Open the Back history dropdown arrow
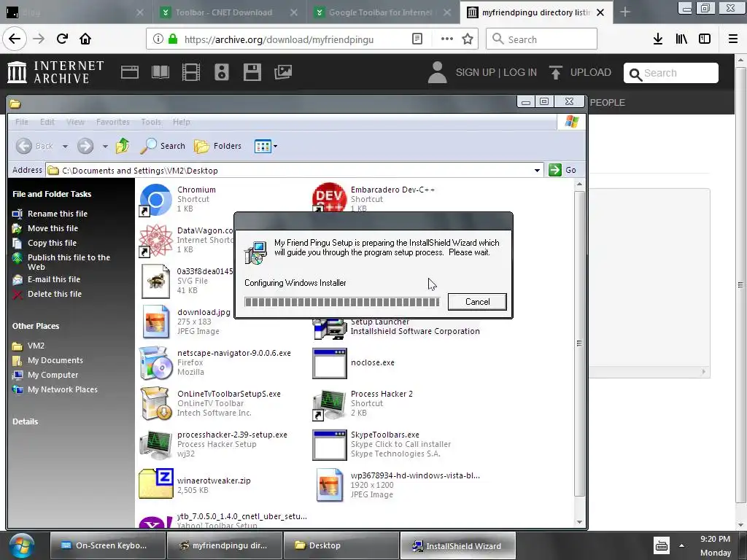The width and height of the screenshot is (747, 560). tap(65, 146)
